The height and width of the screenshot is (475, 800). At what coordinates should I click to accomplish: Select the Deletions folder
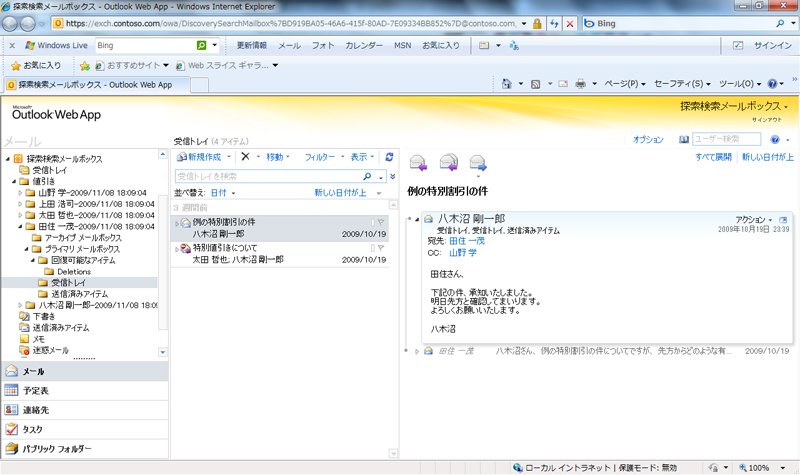(x=73, y=271)
